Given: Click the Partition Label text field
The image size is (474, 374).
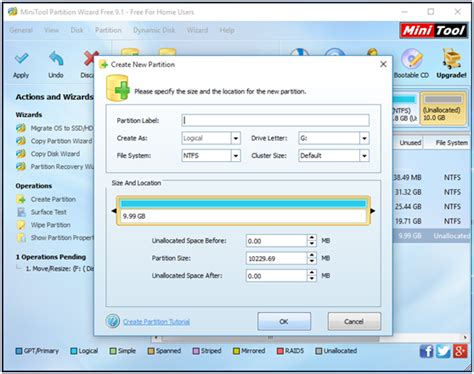Looking at the screenshot, I should tap(275, 120).
